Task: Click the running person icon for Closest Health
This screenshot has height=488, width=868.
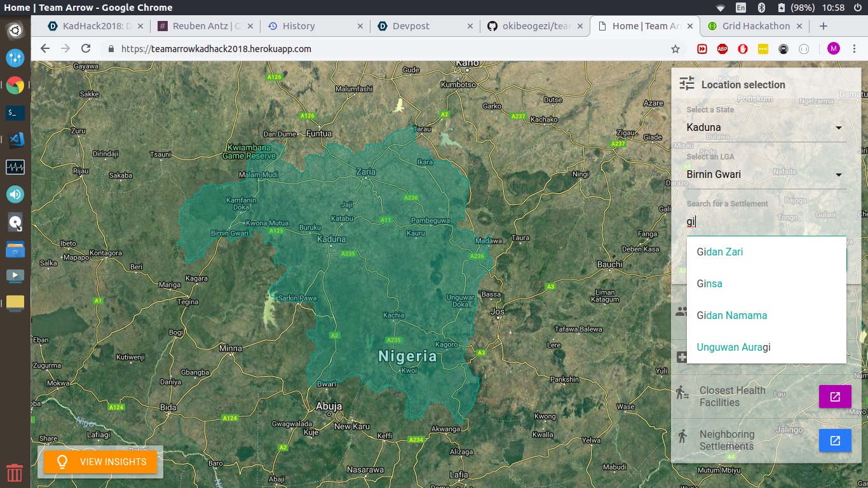Action: pyautogui.click(x=682, y=392)
